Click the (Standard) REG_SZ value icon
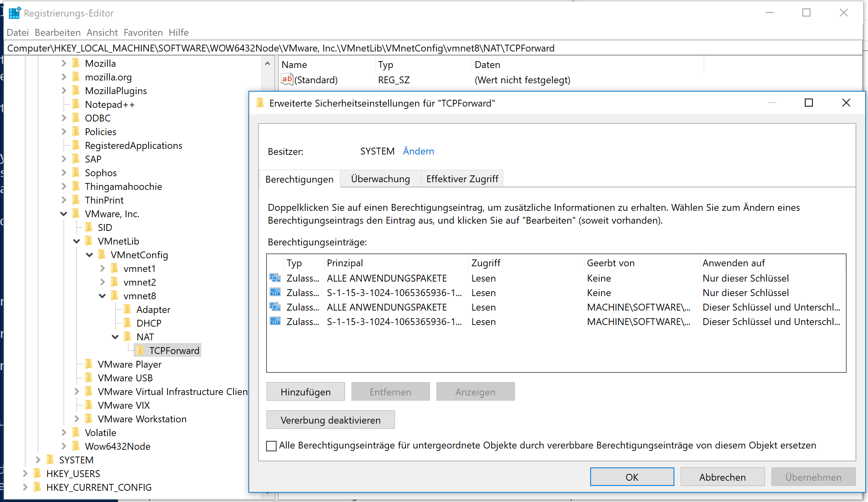The width and height of the screenshot is (868, 502). (287, 79)
